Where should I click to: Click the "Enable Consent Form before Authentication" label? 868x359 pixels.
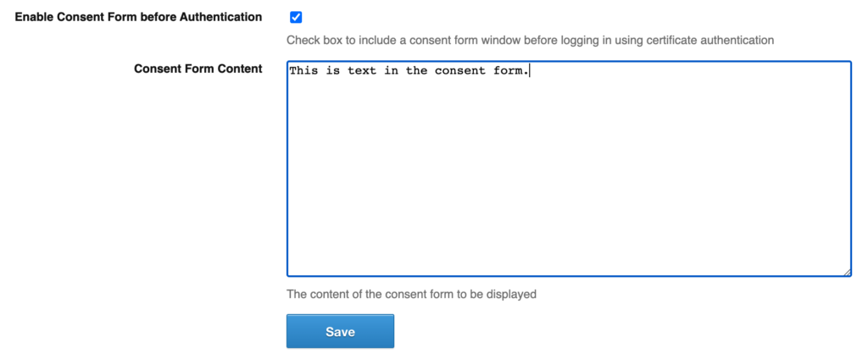pyautogui.click(x=139, y=17)
